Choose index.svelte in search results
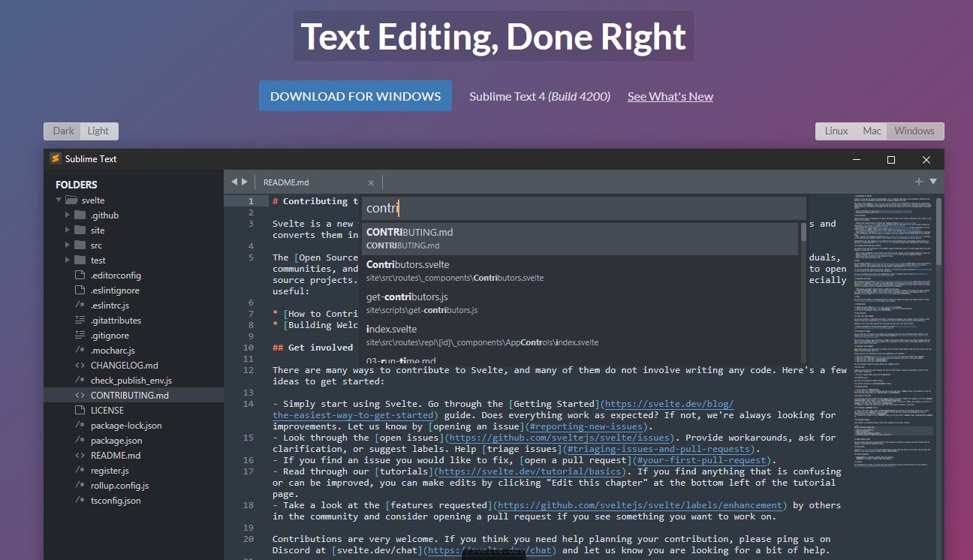Screen dimensions: 973x560 click(580, 336)
